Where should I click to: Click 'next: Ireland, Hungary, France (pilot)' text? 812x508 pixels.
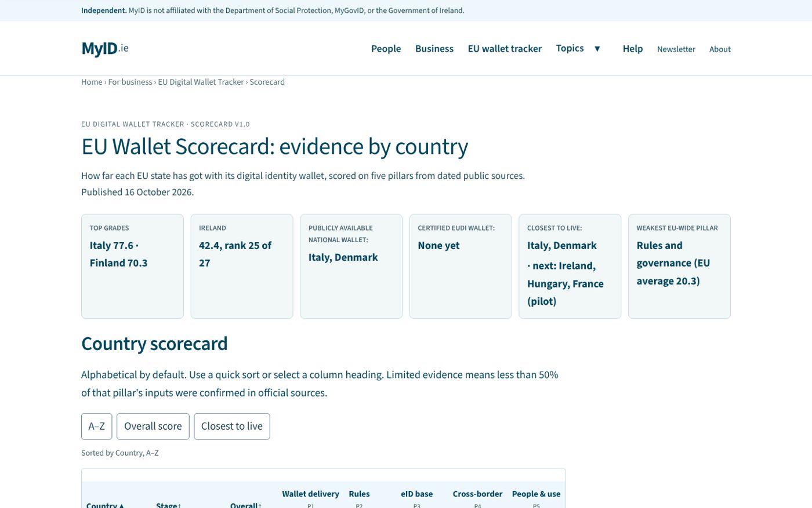(565, 283)
